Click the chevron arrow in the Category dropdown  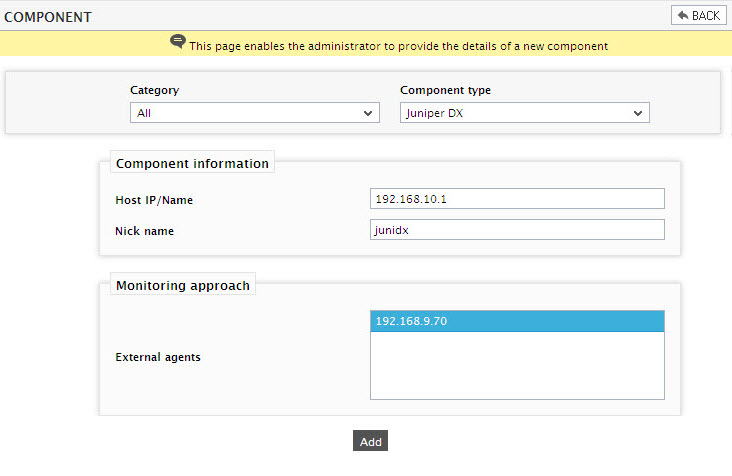click(x=368, y=113)
